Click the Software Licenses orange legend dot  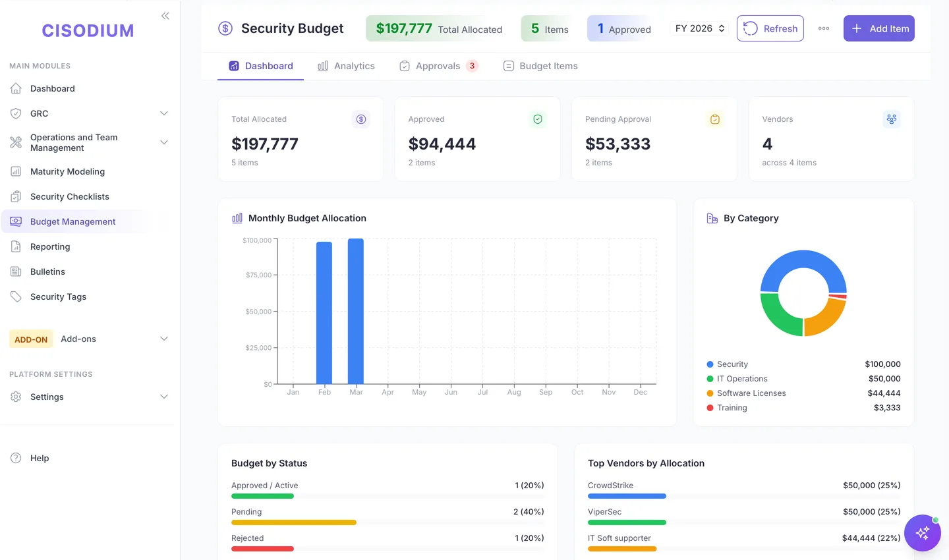click(710, 393)
